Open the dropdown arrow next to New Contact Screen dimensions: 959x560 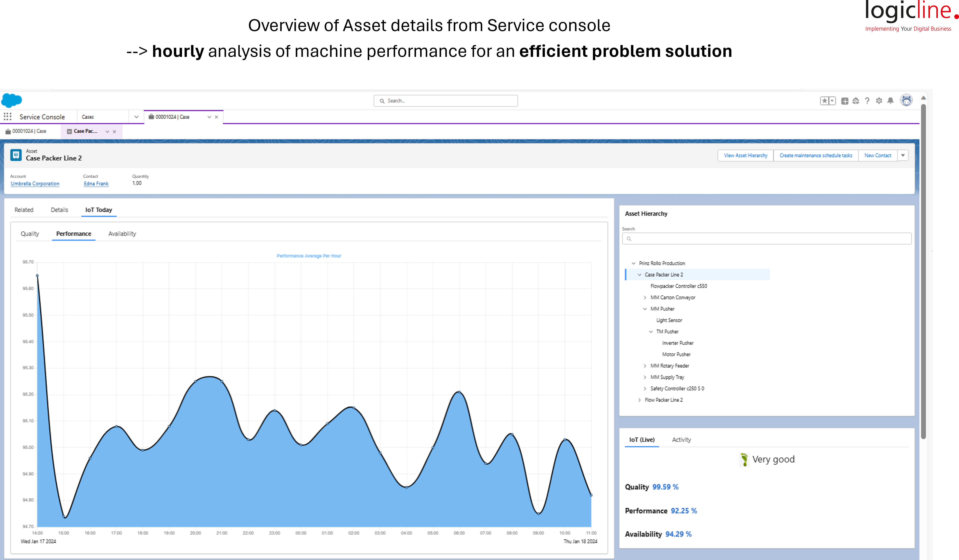(x=903, y=155)
